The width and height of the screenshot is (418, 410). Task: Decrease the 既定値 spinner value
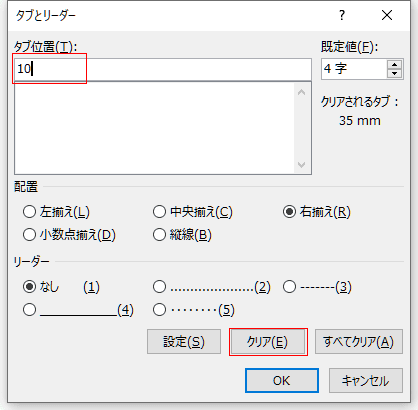[395, 73]
